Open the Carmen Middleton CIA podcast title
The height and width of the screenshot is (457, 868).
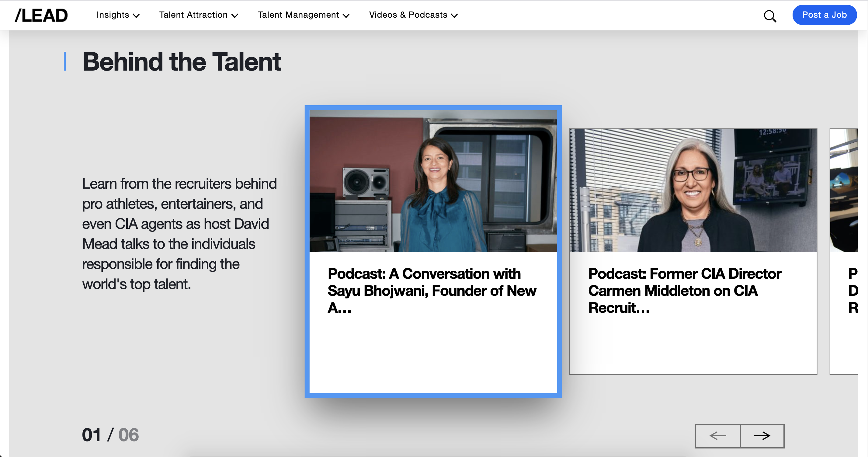point(684,290)
